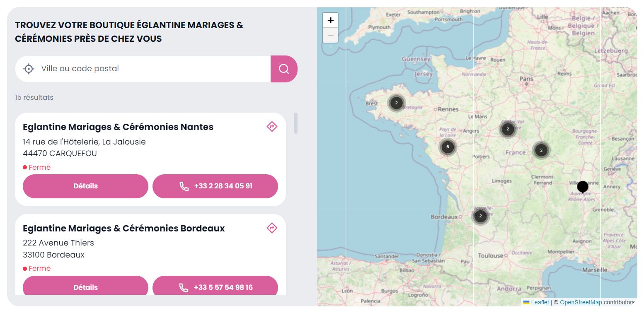Expand the cluster marker showing 6 stores

coord(448,147)
